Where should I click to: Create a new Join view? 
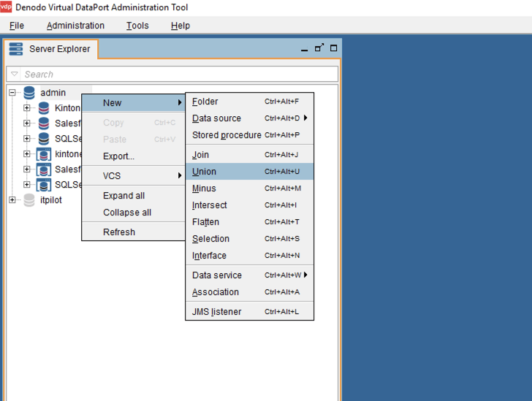click(249, 155)
